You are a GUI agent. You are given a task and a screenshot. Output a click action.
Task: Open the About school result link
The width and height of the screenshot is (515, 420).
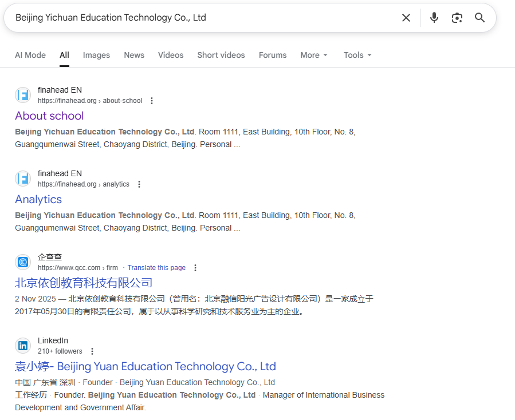[49, 116]
